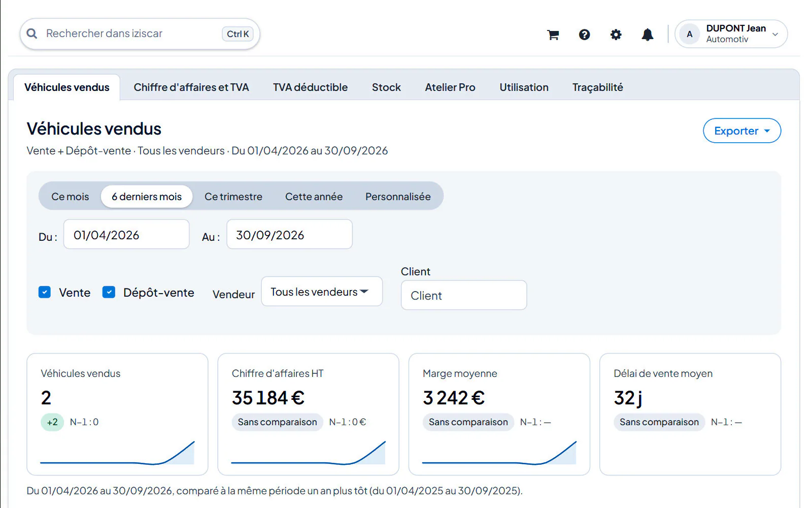Open the help question mark icon
The image size is (812, 508).
(x=584, y=35)
